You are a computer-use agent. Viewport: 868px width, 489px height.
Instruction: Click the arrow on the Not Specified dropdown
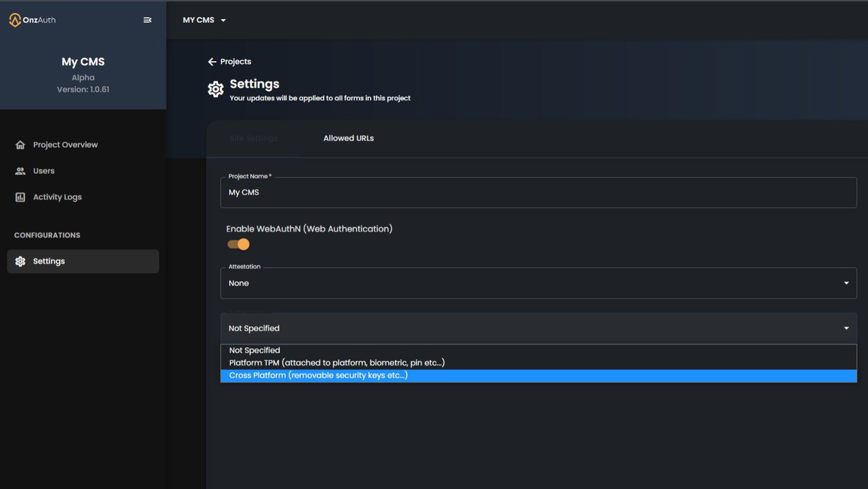coord(846,329)
